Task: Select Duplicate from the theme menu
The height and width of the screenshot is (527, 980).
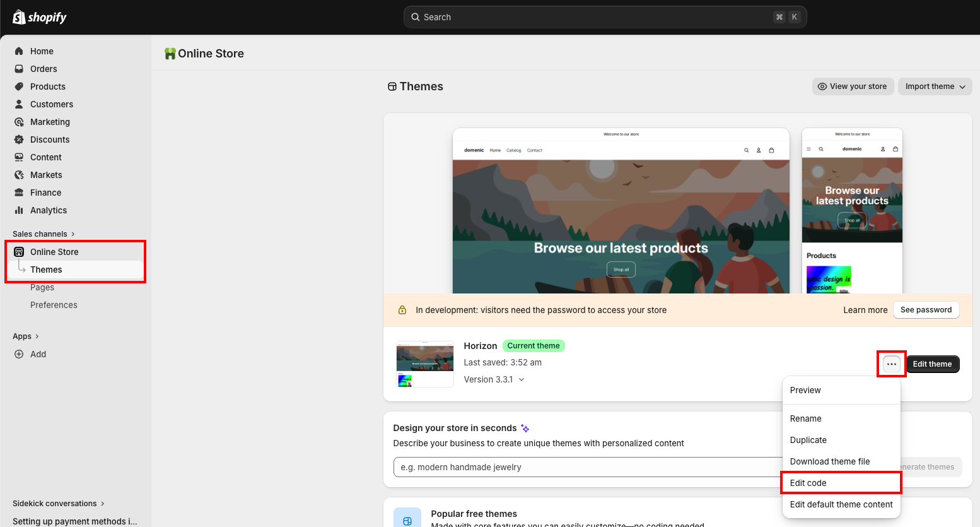Action: pyautogui.click(x=808, y=440)
